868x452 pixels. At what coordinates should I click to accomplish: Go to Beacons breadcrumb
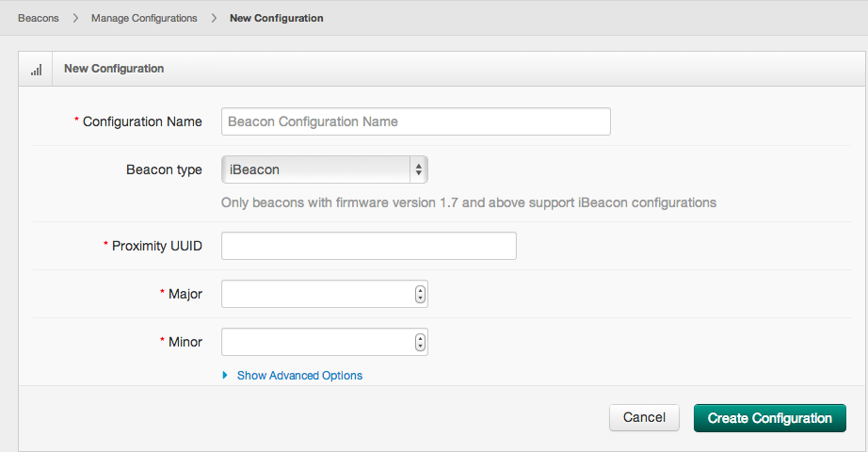click(39, 18)
